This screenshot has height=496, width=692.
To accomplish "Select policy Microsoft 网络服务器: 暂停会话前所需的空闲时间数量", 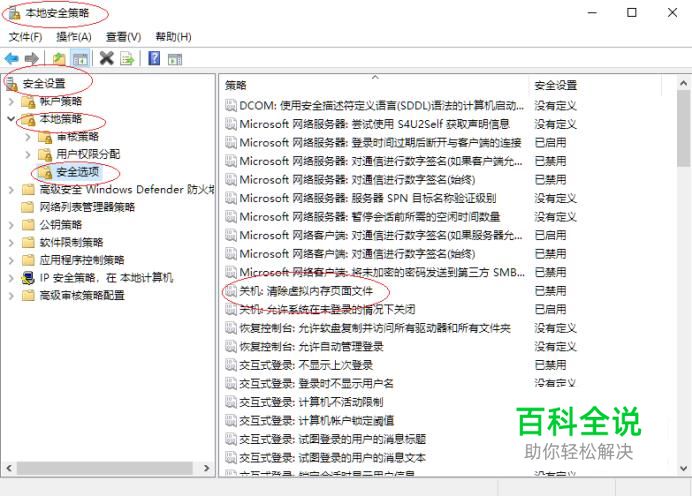I will pyautogui.click(x=370, y=217).
